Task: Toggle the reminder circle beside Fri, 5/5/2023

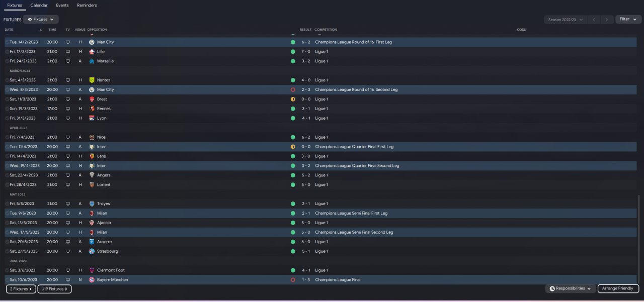Action: coord(7,204)
